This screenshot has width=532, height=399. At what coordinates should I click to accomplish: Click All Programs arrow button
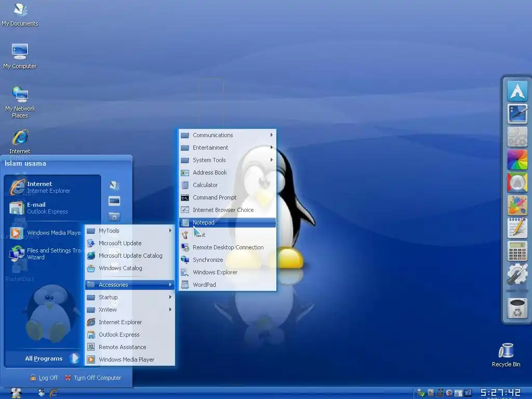click(75, 358)
